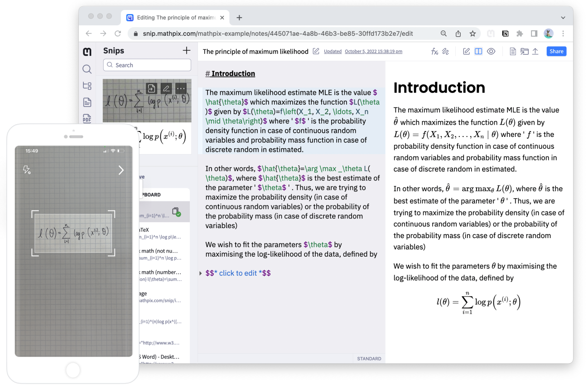Tap the phone home button
588x389 pixels.
73,370
